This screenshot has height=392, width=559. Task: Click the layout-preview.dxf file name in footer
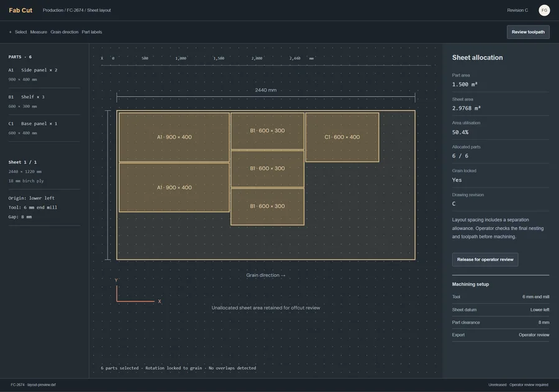tap(42, 385)
